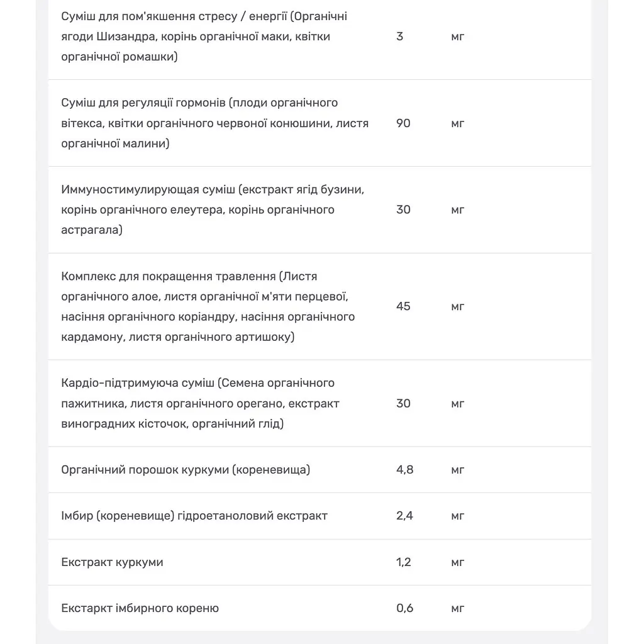The image size is (644, 644).
Task: Select the stress and energy blend description
Action: click(x=204, y=36)
